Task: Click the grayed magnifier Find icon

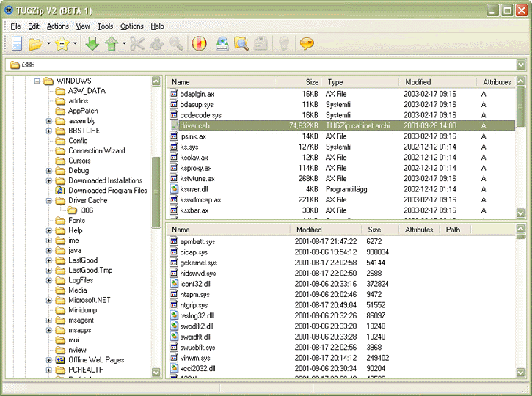Action: pyautogui.click(x=176, y=44)
